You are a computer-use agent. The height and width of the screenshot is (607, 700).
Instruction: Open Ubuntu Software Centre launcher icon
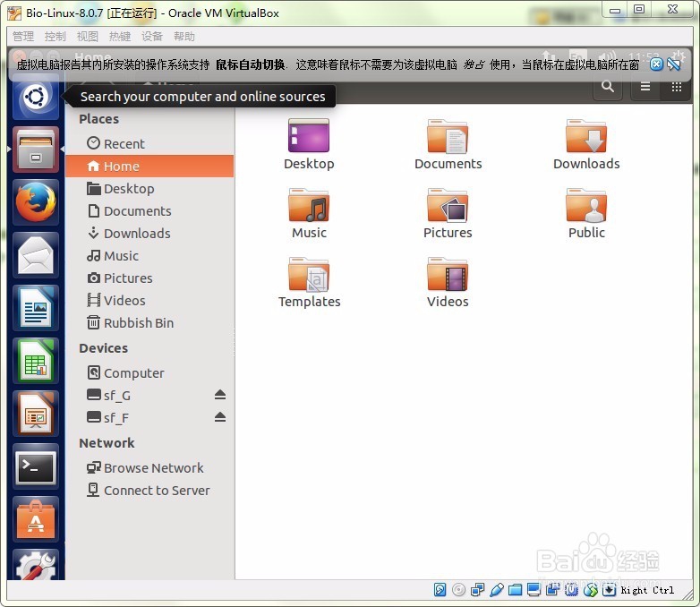(x=36, y=519)
